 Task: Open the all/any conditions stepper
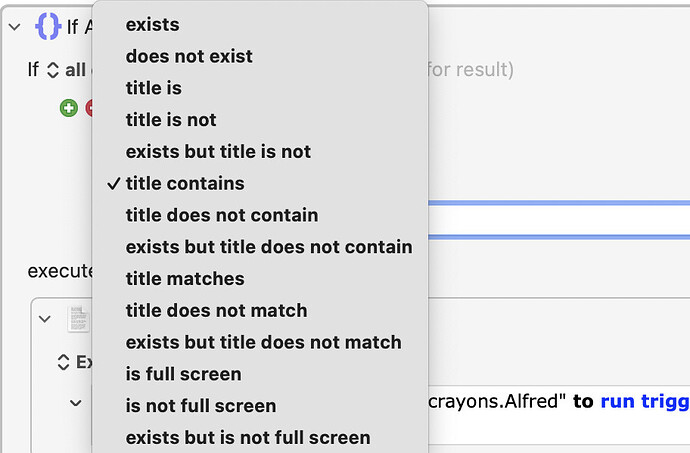point(53,70)
